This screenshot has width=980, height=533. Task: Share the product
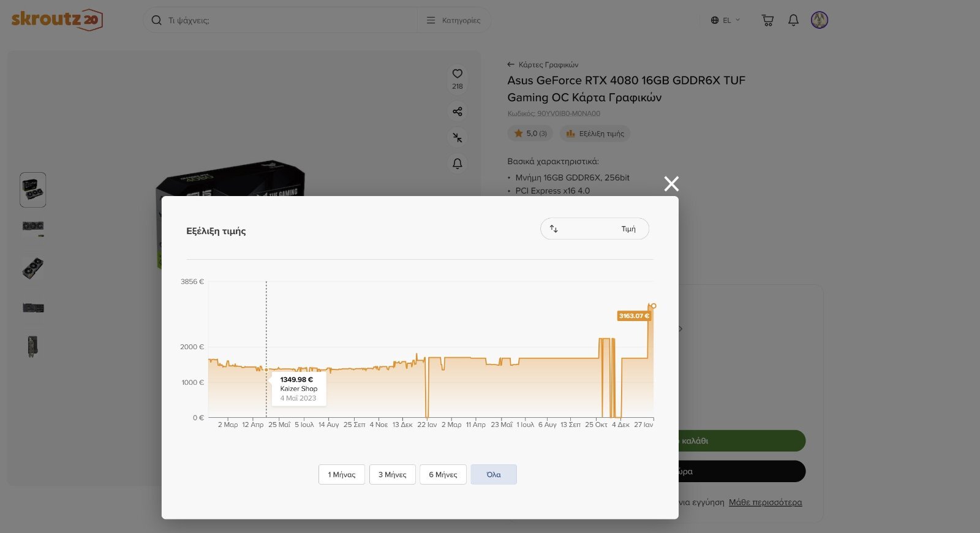[x=458, y=112]
